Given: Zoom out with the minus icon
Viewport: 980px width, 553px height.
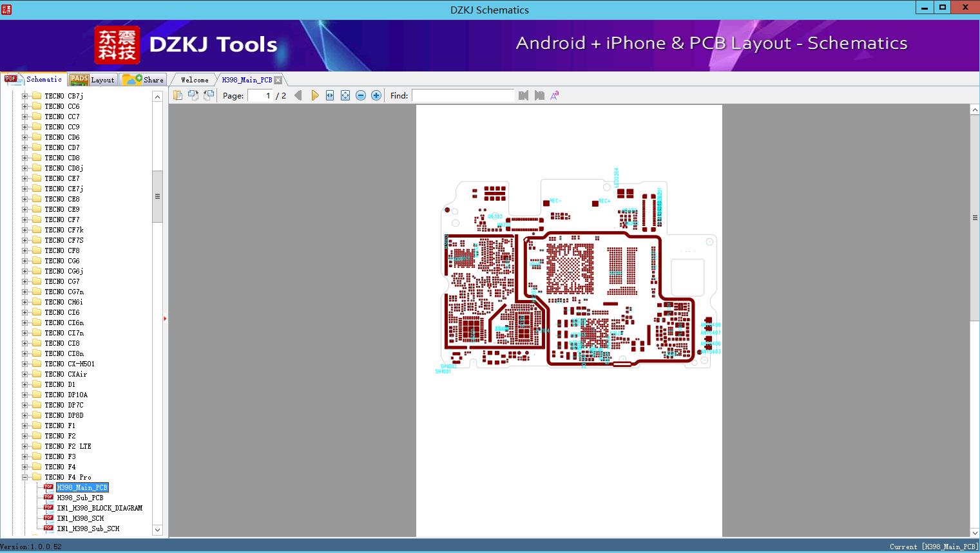Looking at the screenshot, I should click(x=361, y=95).
